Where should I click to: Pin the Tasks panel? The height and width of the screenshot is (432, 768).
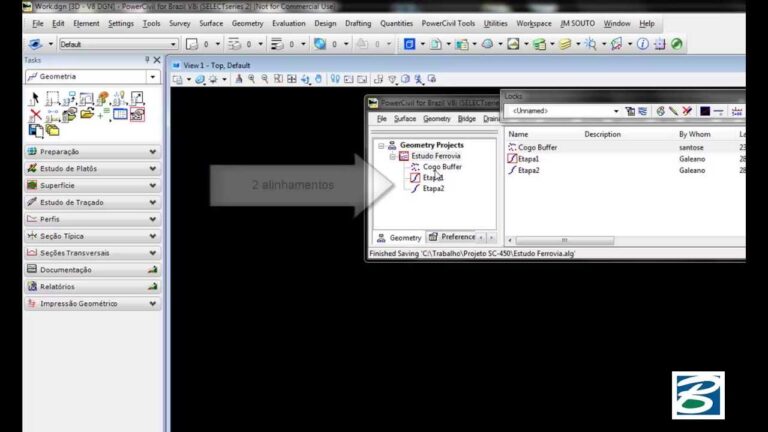pos(147,60)
